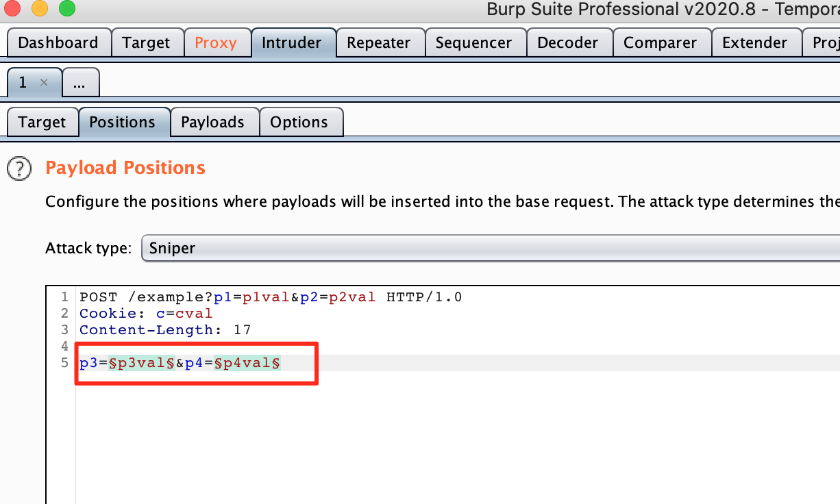Open the Repeater tab

click(x=379, y=42)
